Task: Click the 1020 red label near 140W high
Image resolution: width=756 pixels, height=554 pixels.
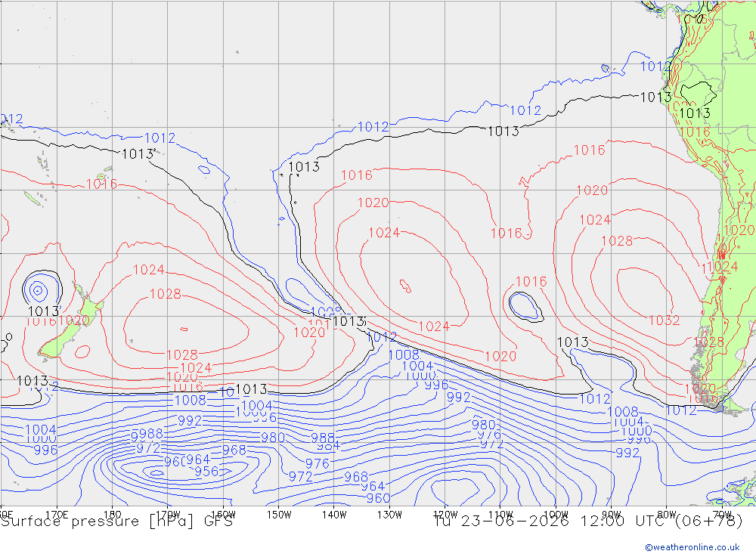Action: point(309,333)
